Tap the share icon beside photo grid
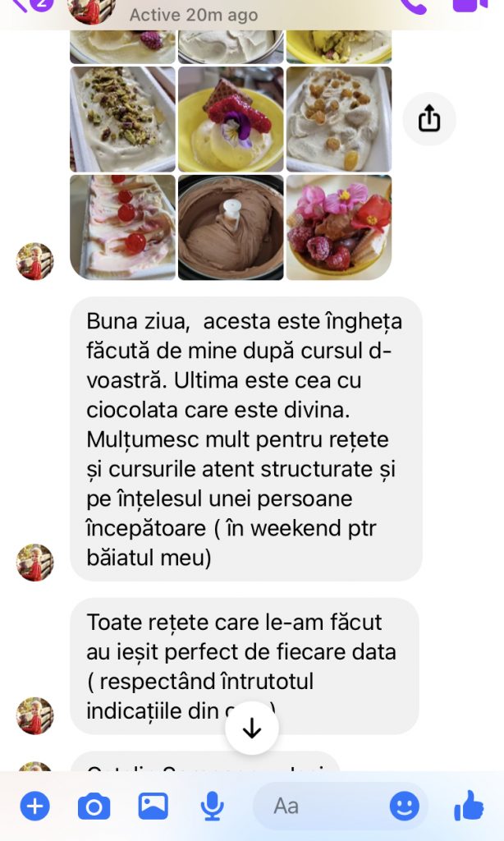504x841 pixels. [x=429, y=118]
